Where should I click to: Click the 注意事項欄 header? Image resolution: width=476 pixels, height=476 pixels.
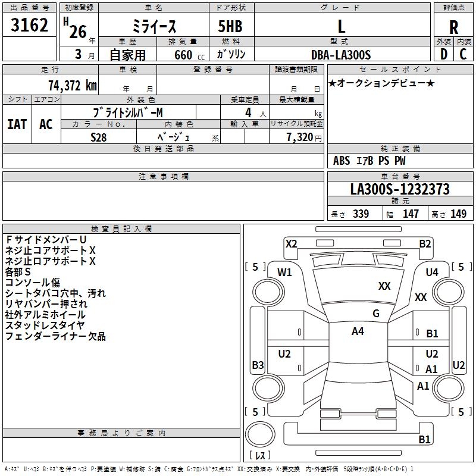pos(163,176)
